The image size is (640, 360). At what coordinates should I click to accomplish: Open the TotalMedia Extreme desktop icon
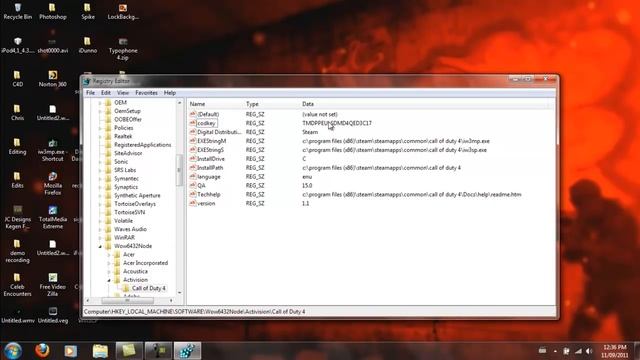[53, 217]
